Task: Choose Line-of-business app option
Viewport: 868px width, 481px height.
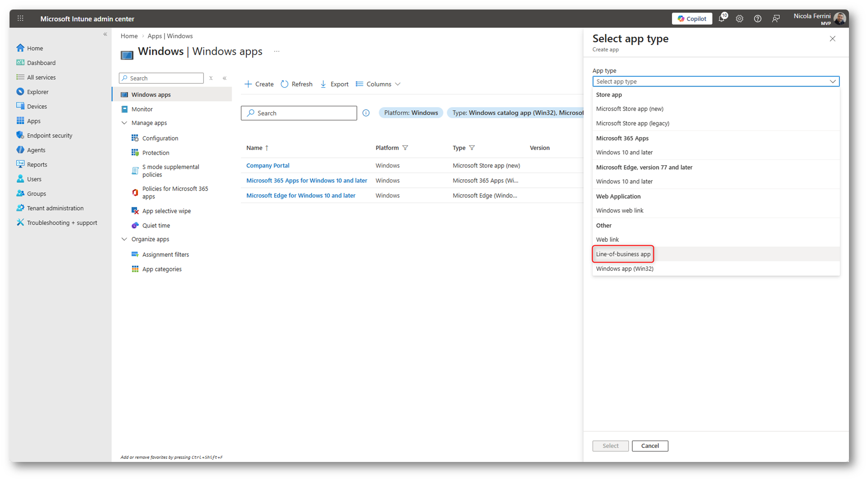Action: [x=623, y=254]
